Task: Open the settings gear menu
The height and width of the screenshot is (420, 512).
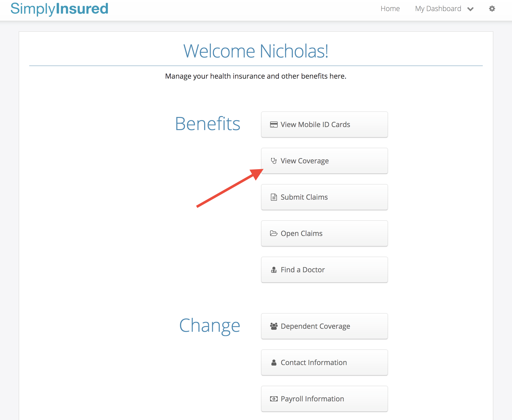Action: (x=492, y=9)
